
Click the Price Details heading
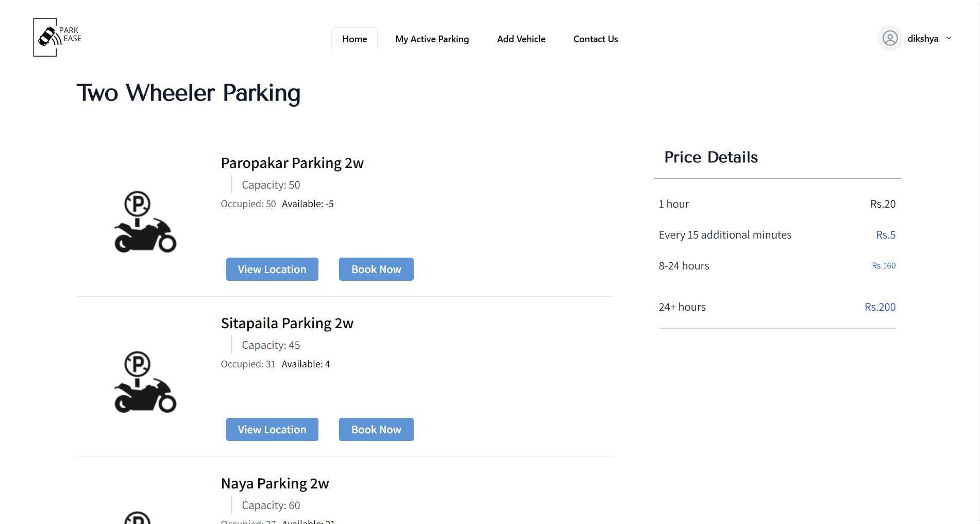tap(711, 157)
